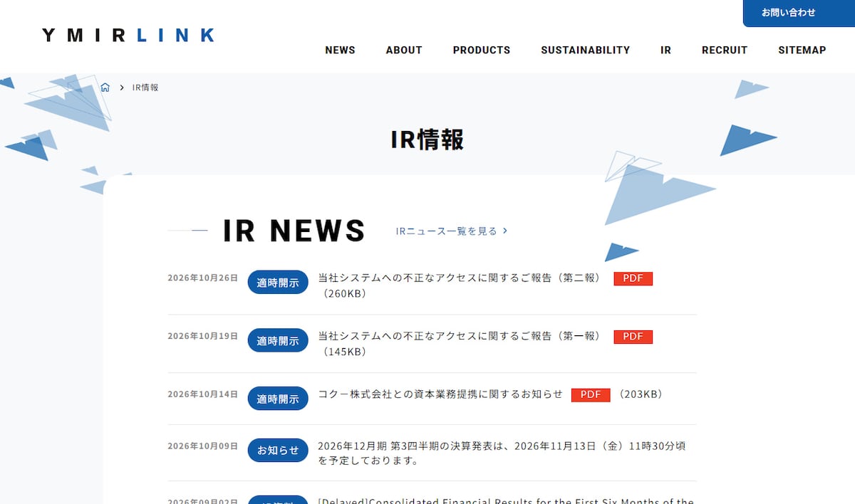Screen dimensions: 855x504
Task: Open the PDF badge for コクー株式会社 notice
Action: tap(591, 395)
